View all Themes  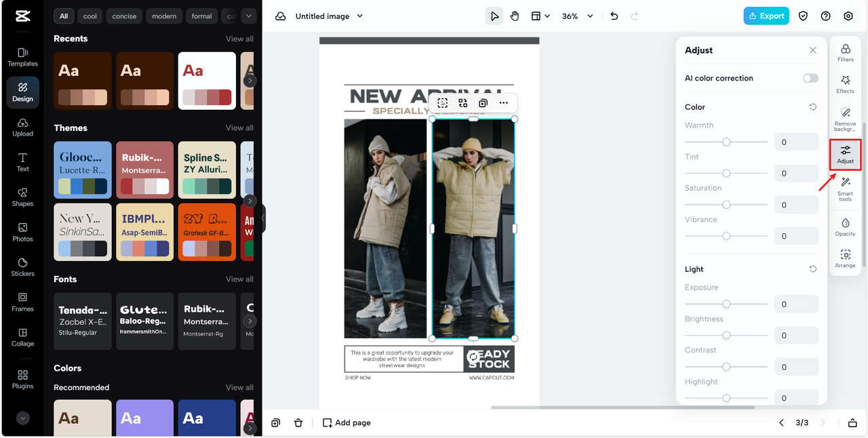[x=239, y=128]
